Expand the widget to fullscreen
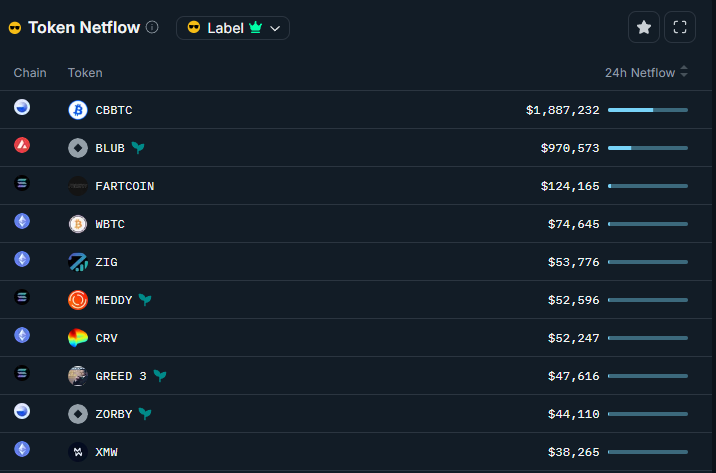Image resolution: width=716 pixels, height=473 pixels. pos(680,27)
